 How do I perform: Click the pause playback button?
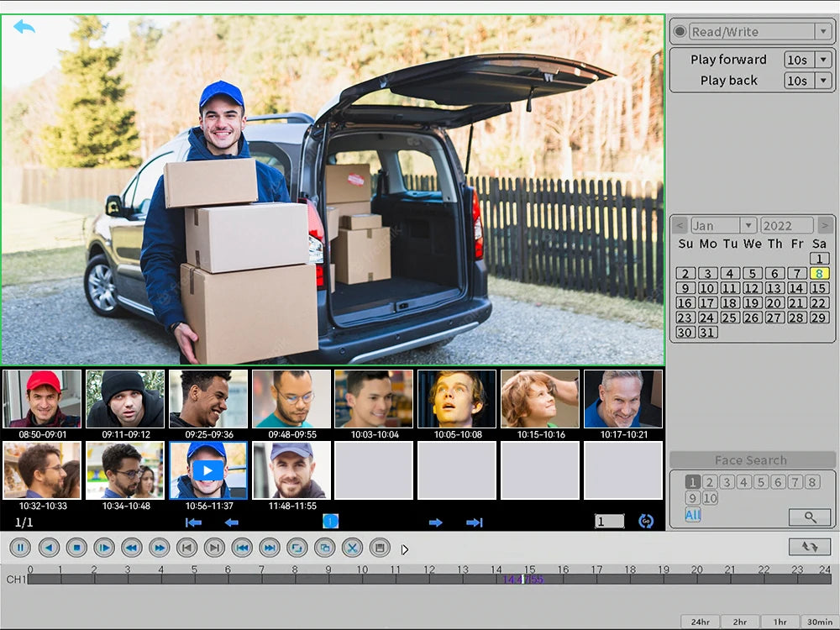(20, 549)
